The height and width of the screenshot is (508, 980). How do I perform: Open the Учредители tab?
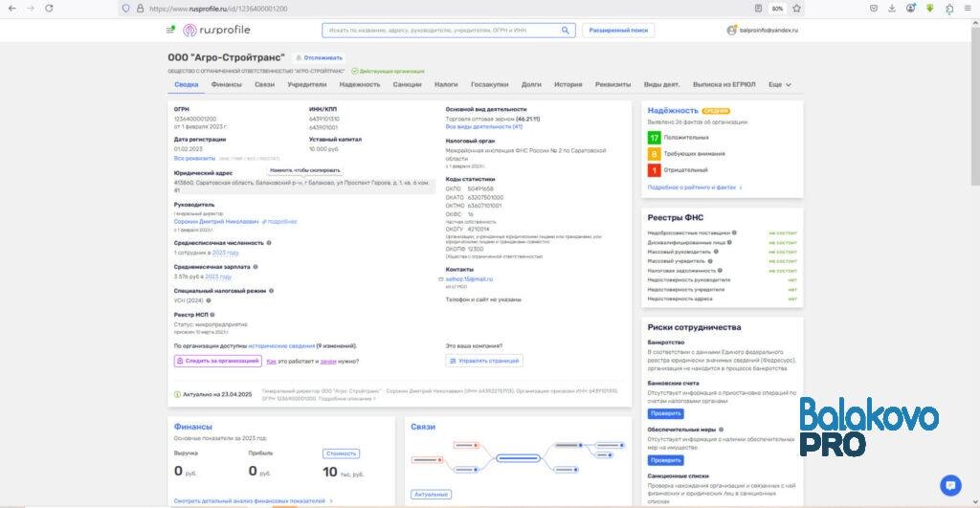(307, 84)
